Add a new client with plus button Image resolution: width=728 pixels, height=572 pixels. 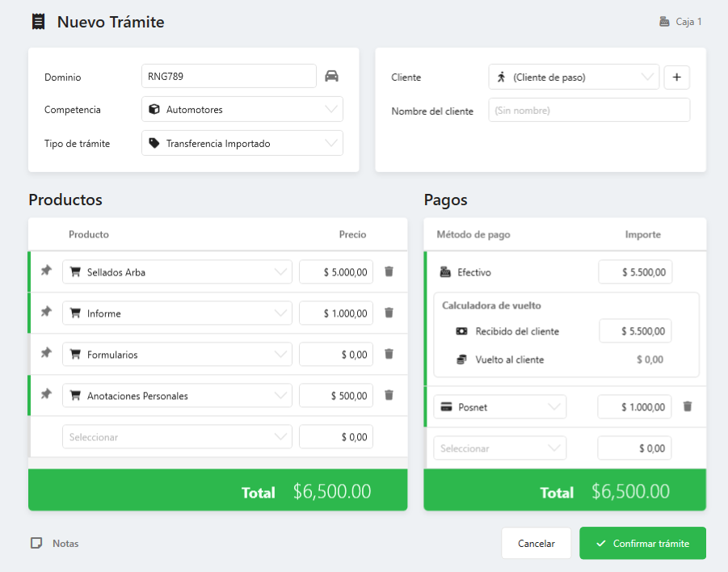click(676, 77)
